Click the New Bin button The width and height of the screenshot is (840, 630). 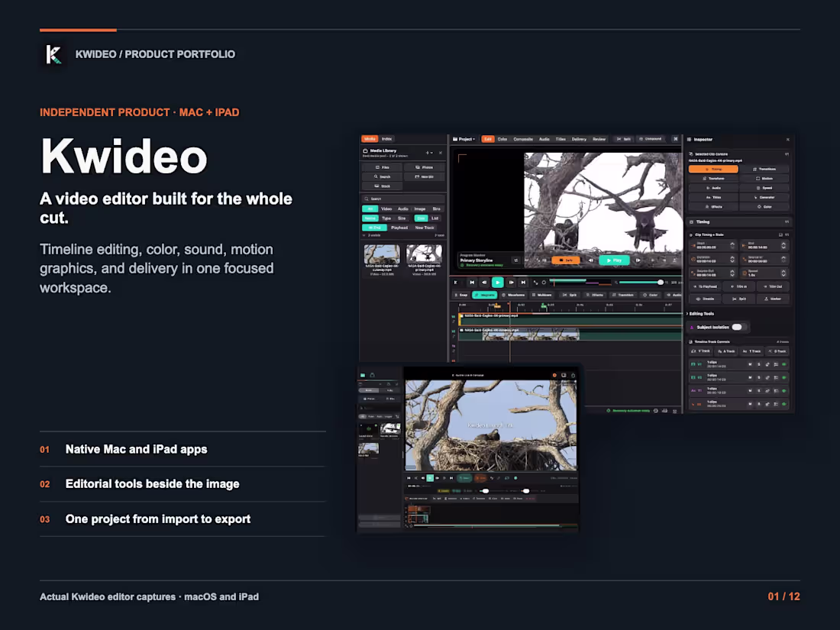click(x=425, y=176)
